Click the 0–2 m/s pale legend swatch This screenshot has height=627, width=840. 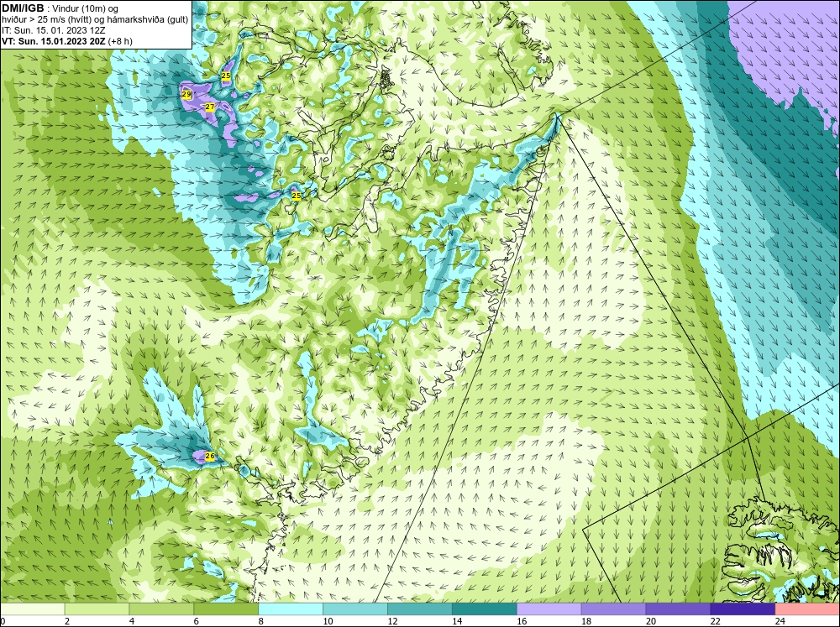pos(32,609)
